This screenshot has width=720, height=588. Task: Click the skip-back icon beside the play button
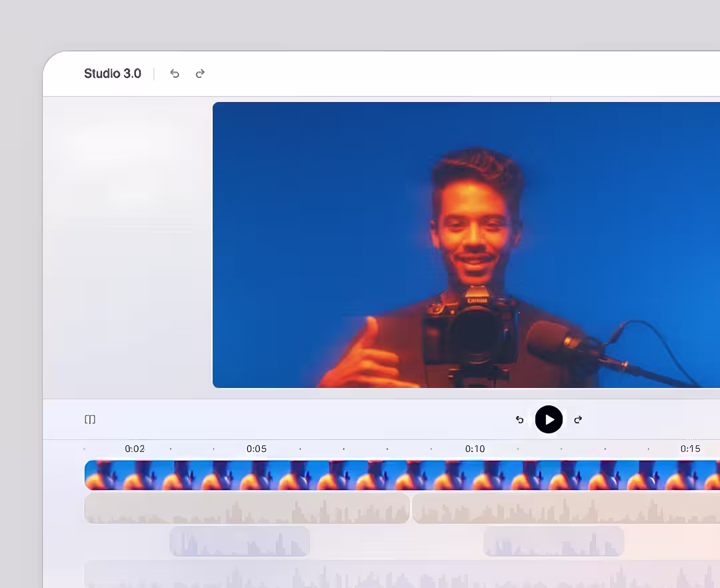pos(520,419)
